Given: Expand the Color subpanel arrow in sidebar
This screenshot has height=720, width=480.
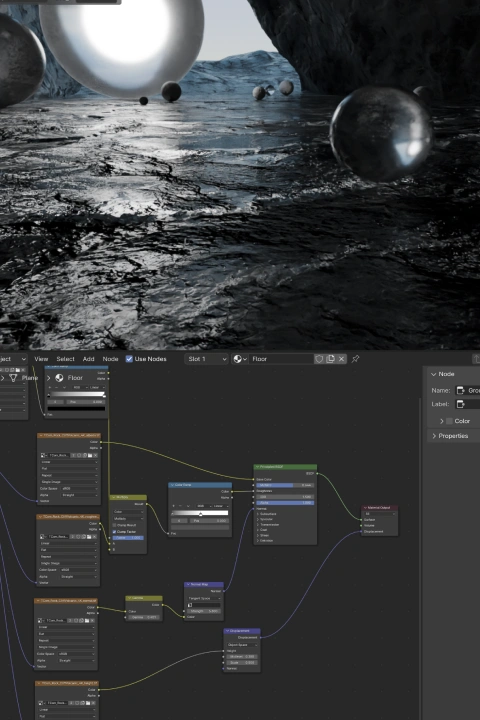Looking at the screenshot, I should point(441,421).
